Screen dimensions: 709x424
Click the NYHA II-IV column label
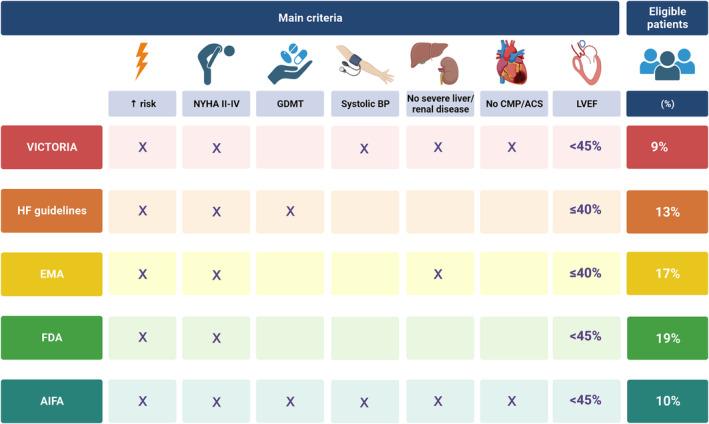pos(216,104)
